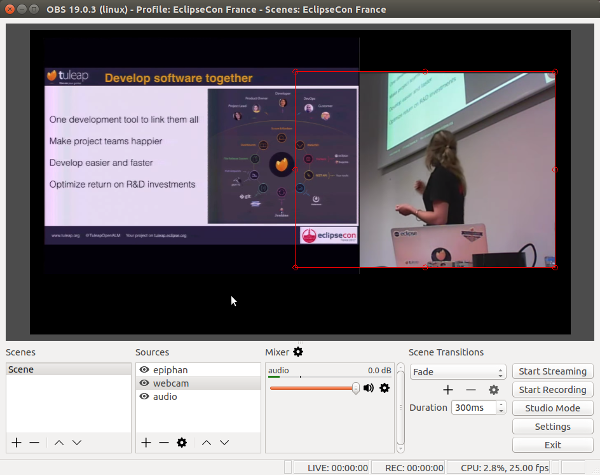Add a new scene with plus icon
Viewport: 600px width, 475px height.
[x=16, y=442]
